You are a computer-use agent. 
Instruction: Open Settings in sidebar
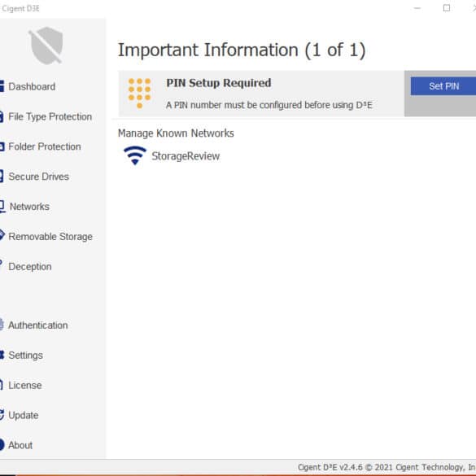point(25,356)
